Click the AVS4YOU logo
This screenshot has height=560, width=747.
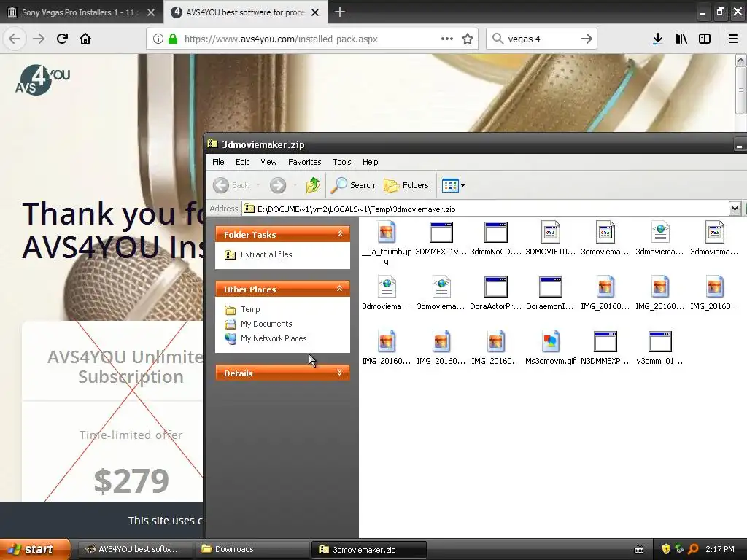click(43, 79)
